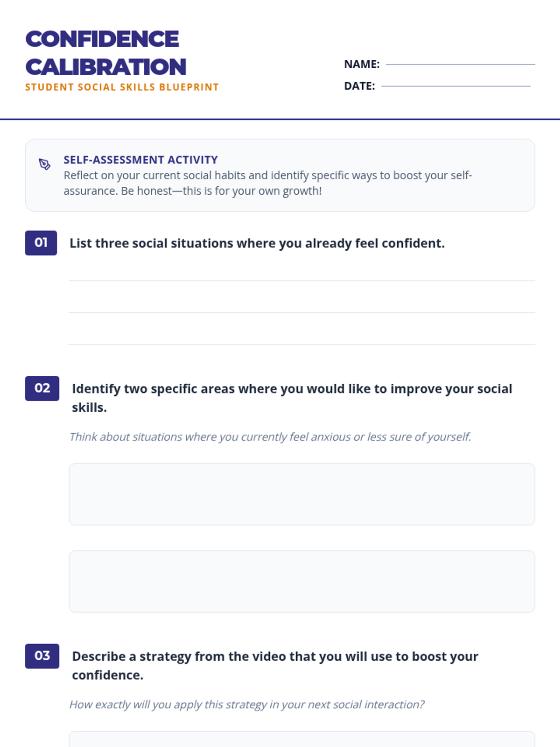The height and width of the screenshot is (747, 560).
Task: Click the 01 question number badge
Action: coord(41,243)
